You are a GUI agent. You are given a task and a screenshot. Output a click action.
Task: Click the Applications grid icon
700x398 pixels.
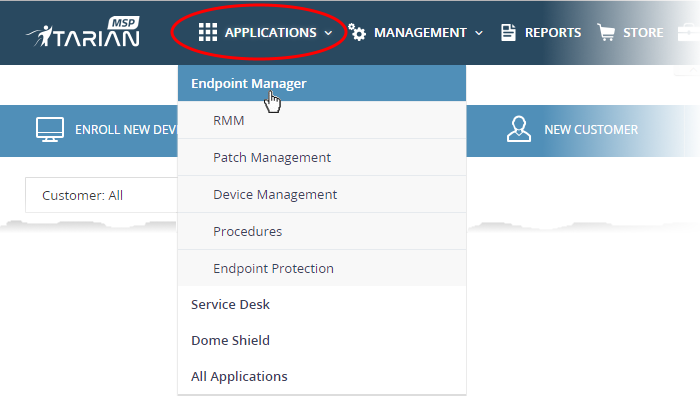point(208,33)
